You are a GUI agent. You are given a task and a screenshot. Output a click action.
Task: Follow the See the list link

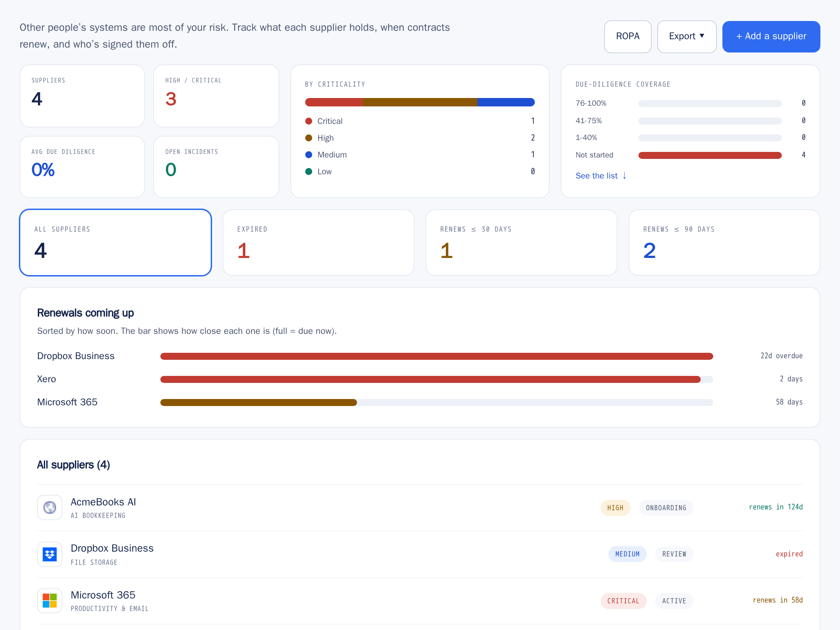601,175
